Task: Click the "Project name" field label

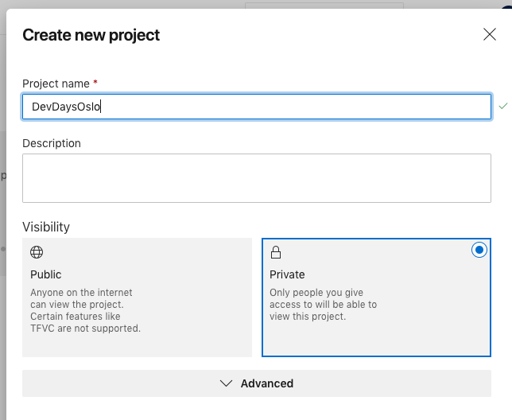Action: (x=56, y=84)
